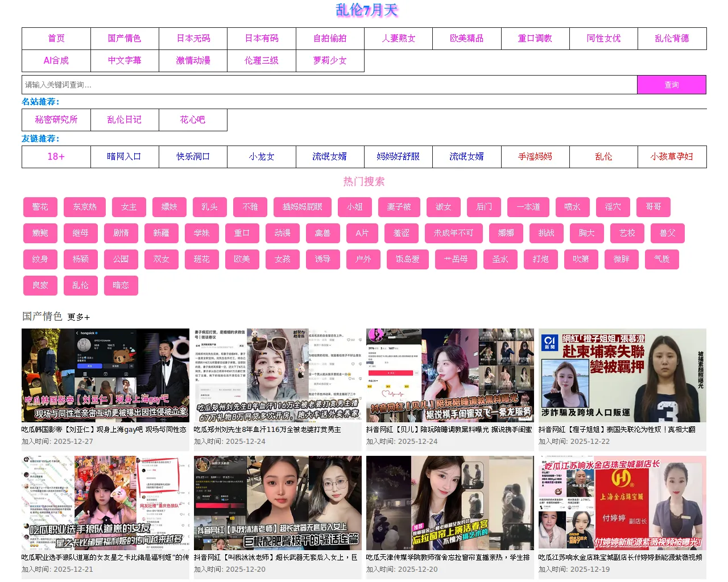Click the 热门搜索 section heading
Screen dimensions: 728x582
click(x=364, y=182)
